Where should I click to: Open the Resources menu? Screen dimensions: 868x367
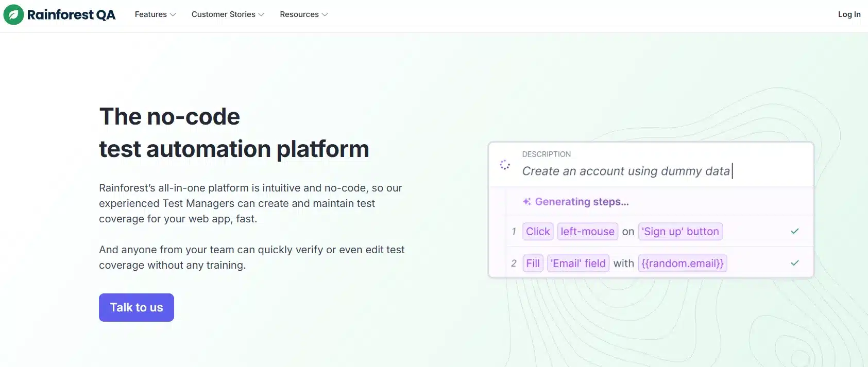click(304, 14)
